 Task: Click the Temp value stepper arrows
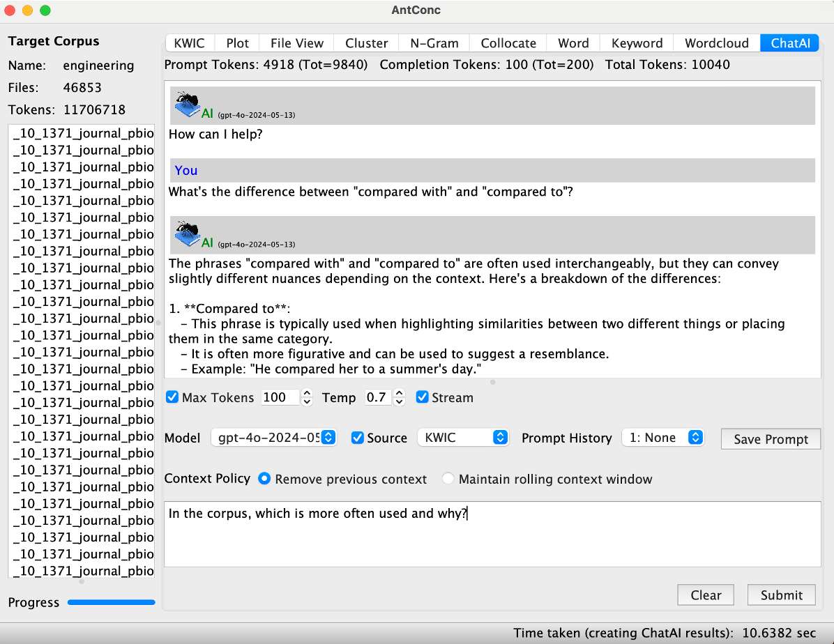399,397
